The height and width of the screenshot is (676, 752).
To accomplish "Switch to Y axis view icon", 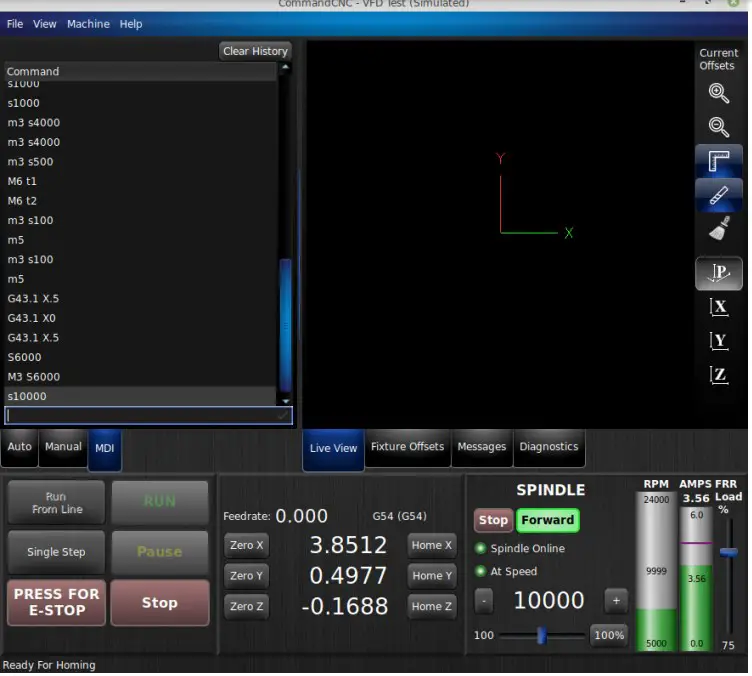I will click(x=718, y=341).
